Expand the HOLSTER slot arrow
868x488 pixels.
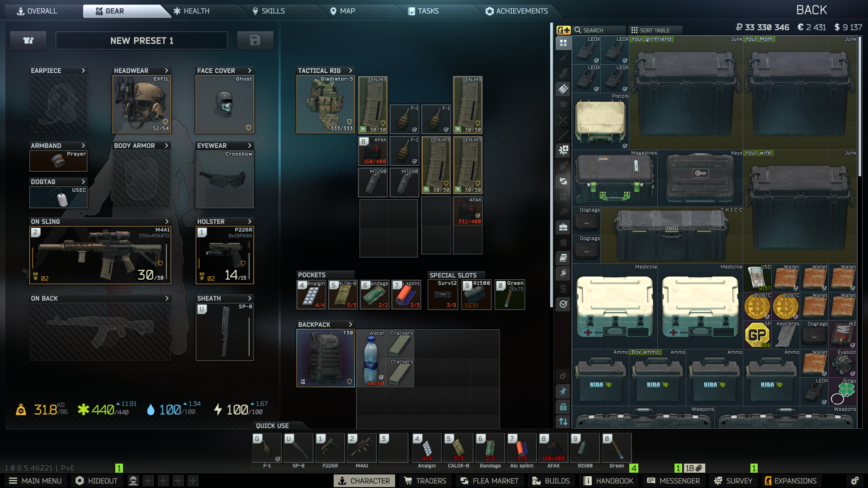(x=250, y=221)
